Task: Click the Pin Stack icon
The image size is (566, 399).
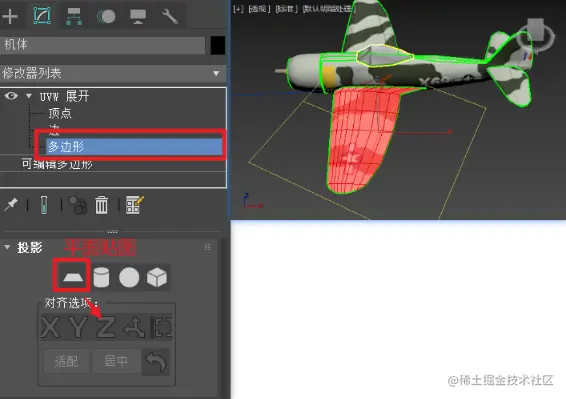Action: tap(11, 204)
